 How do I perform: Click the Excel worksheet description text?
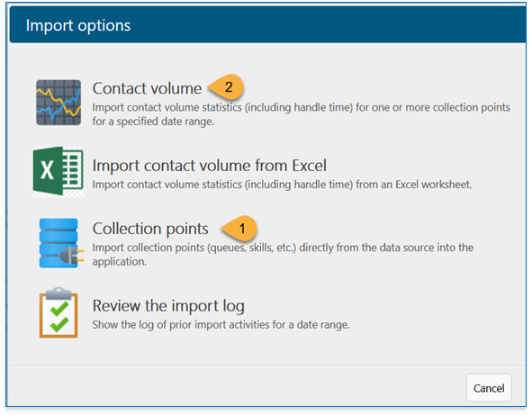coord(283,185)
